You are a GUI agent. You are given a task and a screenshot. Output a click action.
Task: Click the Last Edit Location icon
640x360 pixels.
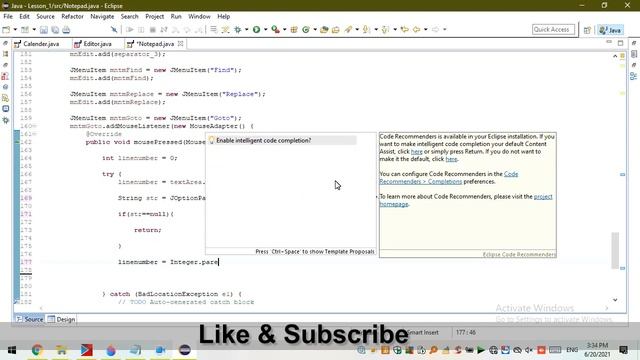pyautogui.click(x=404, y=29)
